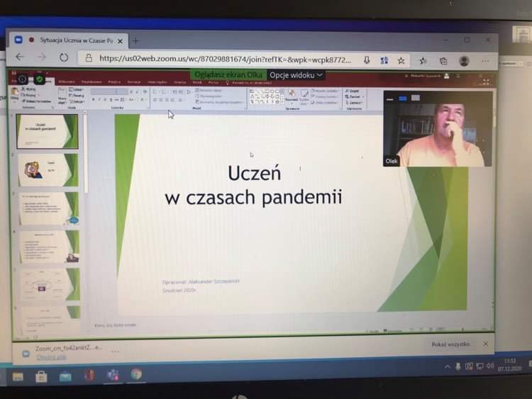Close the downloads bar
Image resolution: width=532 pixels, height=399 pixels.
tap(486, 344)
